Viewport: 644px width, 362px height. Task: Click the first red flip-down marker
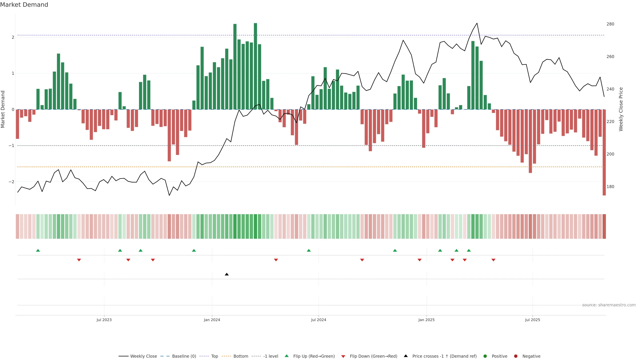point(79,260)
